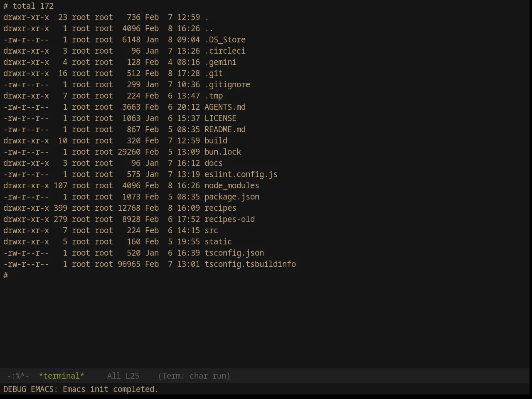The image size is (532, 399).
Task: Select the recipes-old directory name
Action: (x=229, y=219)
